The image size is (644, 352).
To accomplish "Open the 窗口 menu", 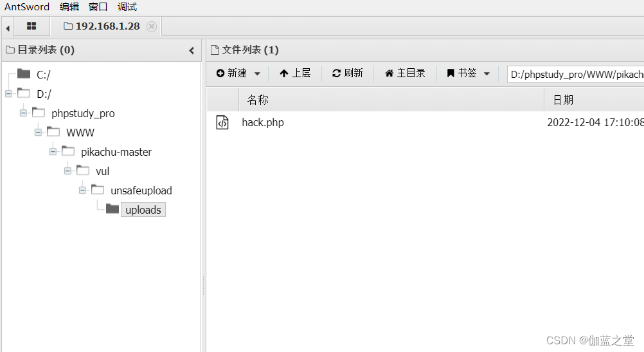I will click(98, 7).
